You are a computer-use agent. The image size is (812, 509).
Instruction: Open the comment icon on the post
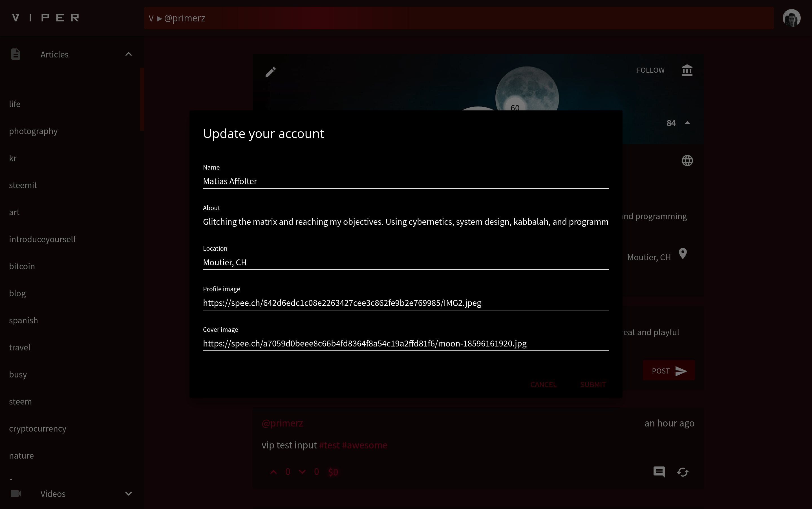(659, 472)
